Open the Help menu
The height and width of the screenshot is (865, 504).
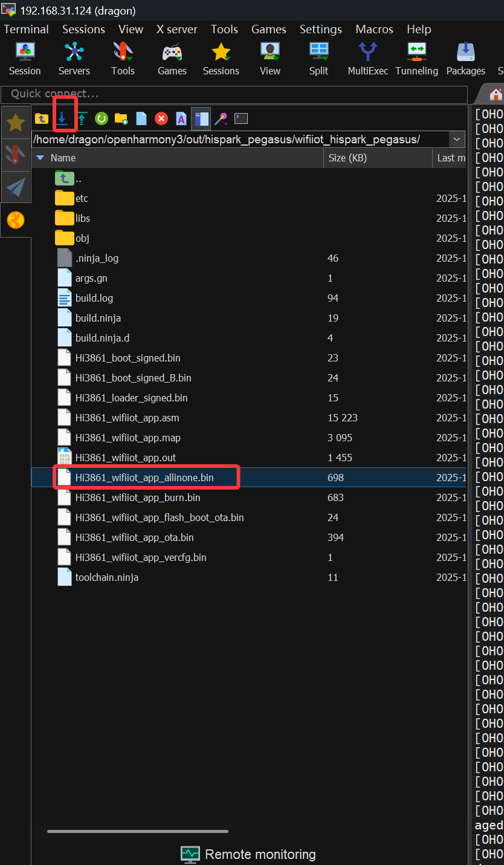click(x=419, y=29)
